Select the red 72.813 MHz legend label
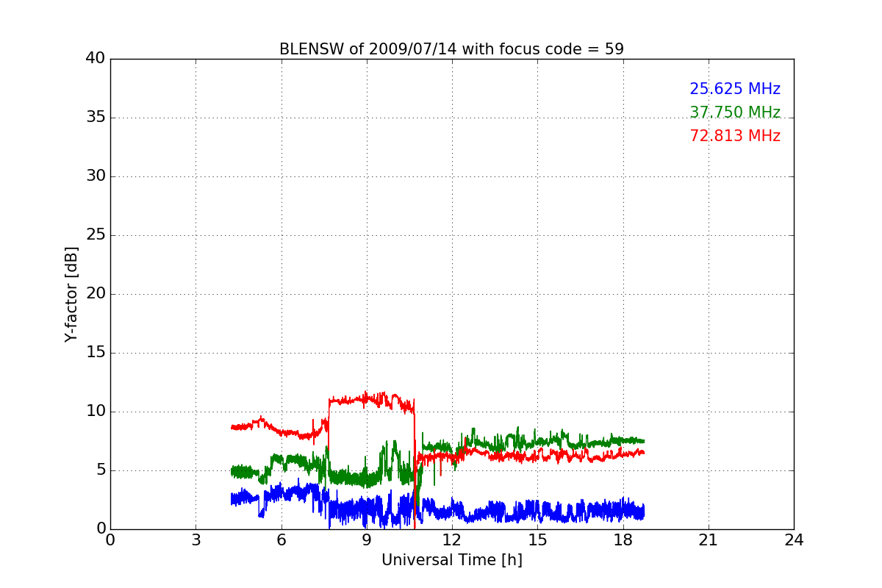882x588 pixels. 735,136
